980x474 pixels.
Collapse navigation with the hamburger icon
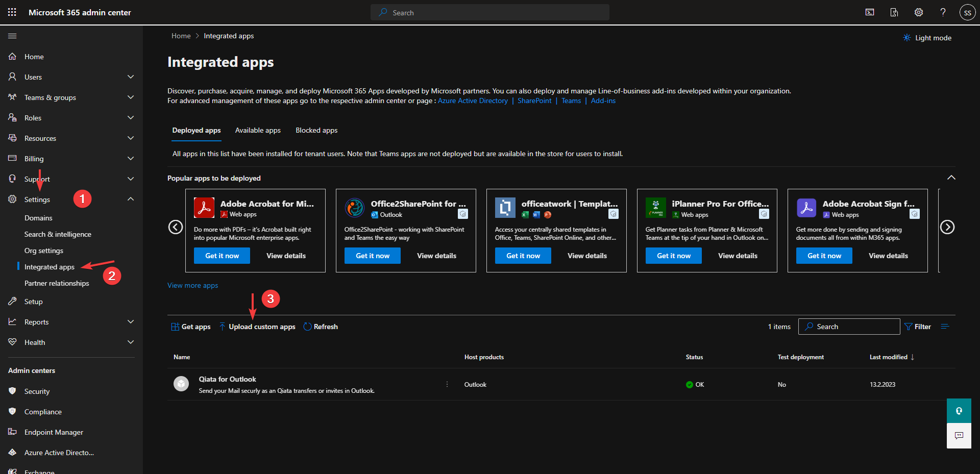coord(12,36)
